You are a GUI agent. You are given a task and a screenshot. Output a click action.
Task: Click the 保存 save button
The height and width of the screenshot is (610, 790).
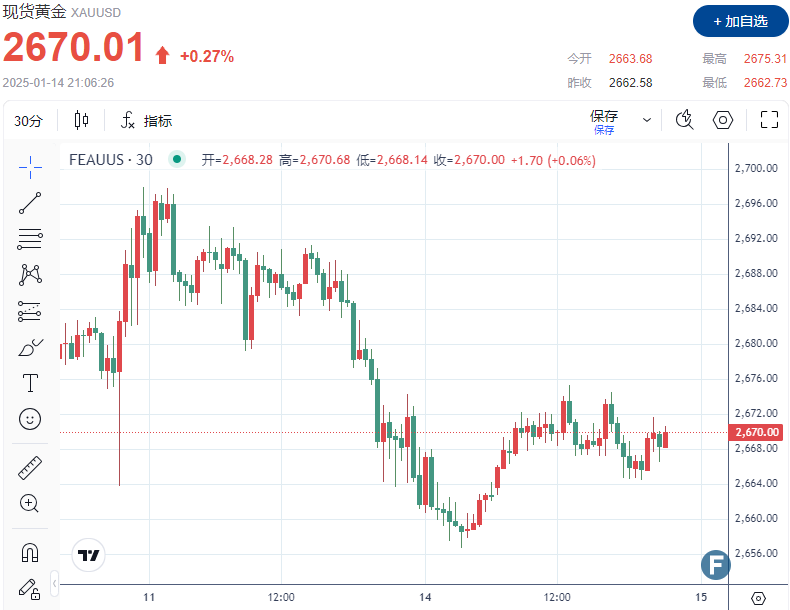click(604, 120)
